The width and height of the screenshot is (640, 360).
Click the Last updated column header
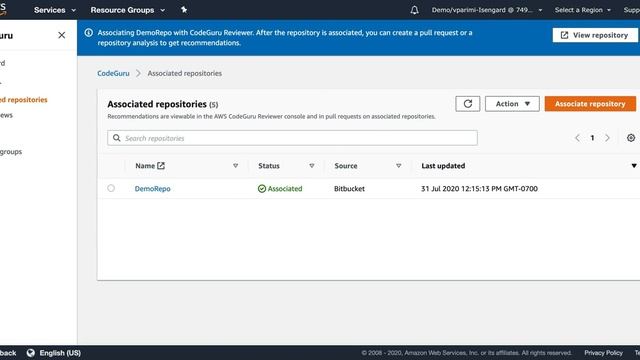click(x=443, y=166)
